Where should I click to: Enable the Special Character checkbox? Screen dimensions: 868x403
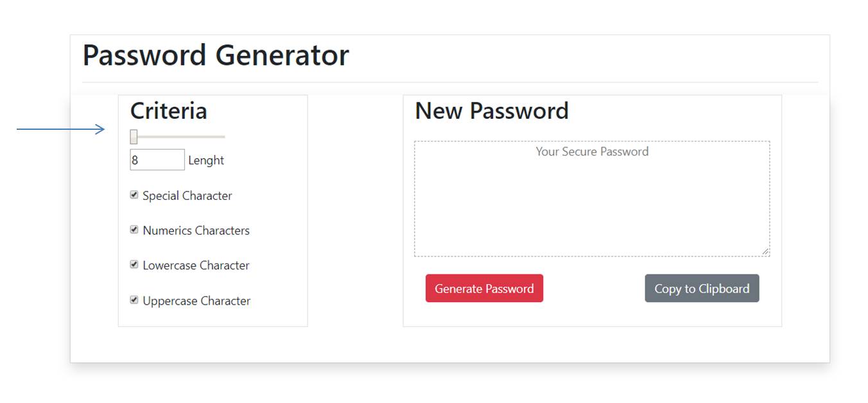[134, 194]
